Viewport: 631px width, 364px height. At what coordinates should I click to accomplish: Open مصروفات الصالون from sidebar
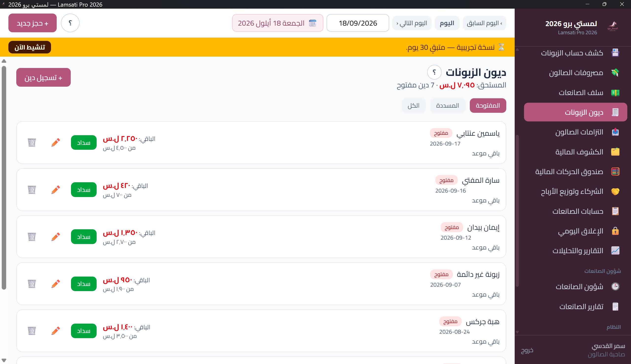(x=576, y=73)
